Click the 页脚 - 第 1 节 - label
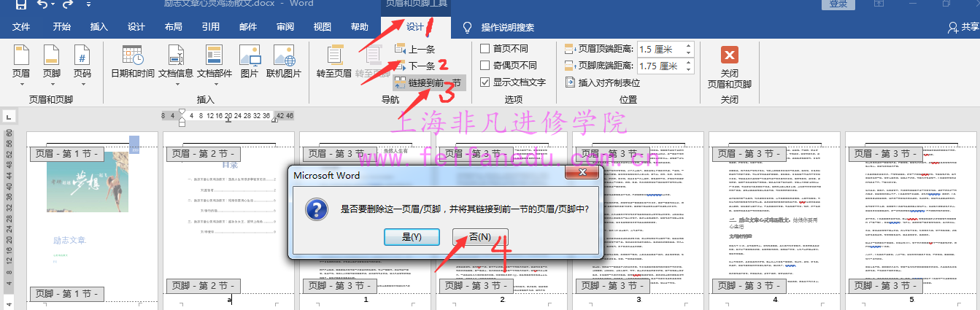Viewport: 980px width, 310px height. tap(66, 294)
